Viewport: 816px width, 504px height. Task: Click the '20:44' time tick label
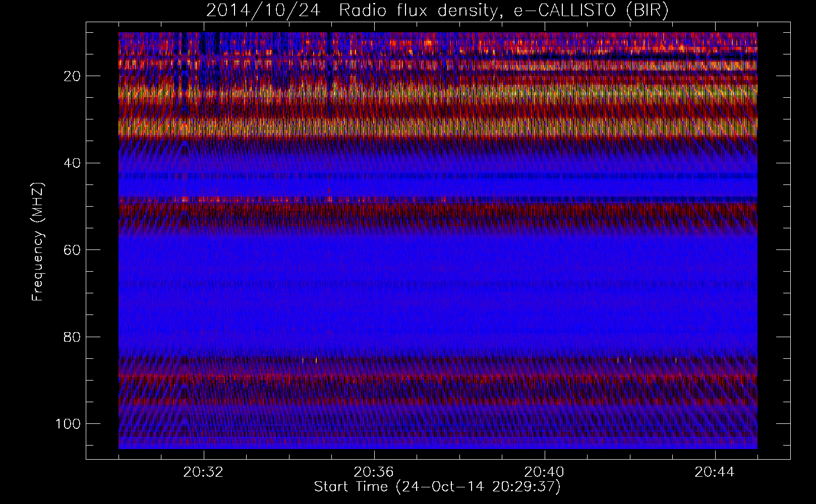tap(715, 472)
